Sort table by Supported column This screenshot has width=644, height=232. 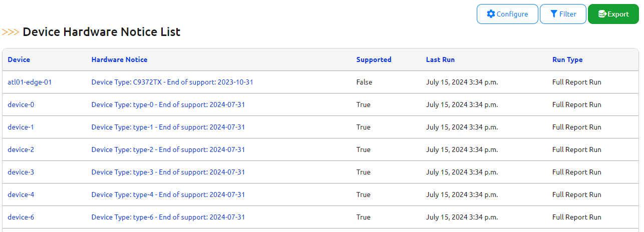pyautogui.click(x=374, y=59)
